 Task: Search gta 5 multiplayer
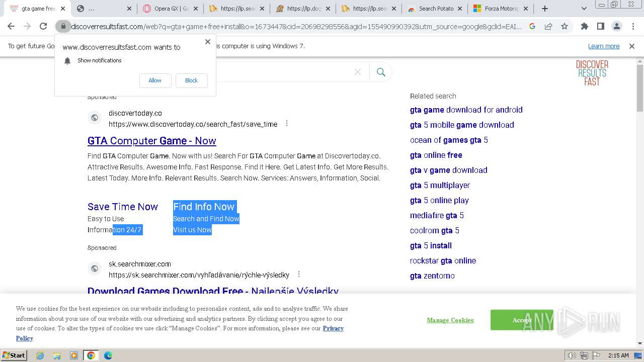[440, 185]
